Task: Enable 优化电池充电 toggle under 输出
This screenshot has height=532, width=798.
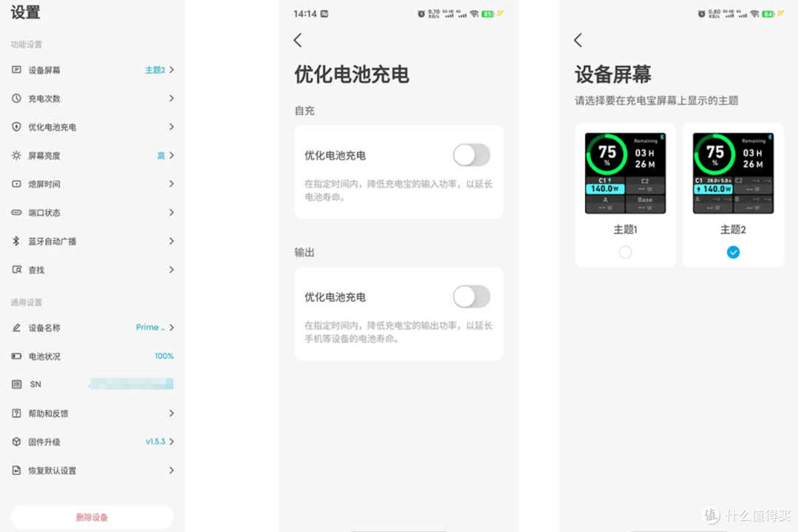Action: [471, 296]
